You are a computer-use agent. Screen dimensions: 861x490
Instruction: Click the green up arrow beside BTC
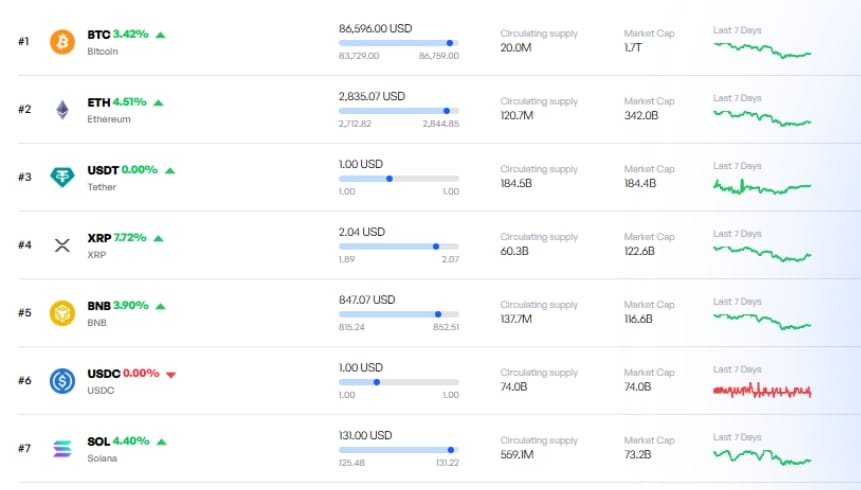pos(161,35)
